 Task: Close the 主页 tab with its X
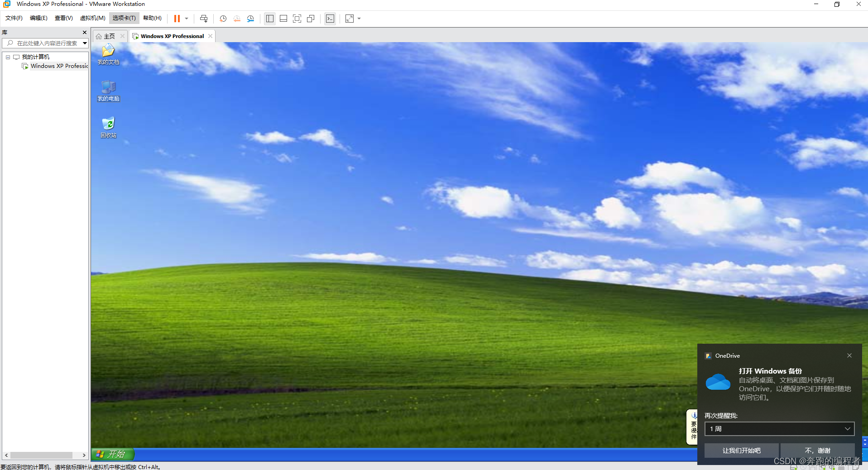[122, 36]
